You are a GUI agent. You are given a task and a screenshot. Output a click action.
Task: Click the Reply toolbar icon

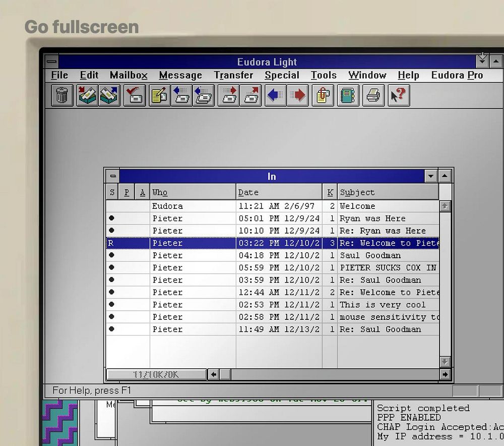point(181,95)
